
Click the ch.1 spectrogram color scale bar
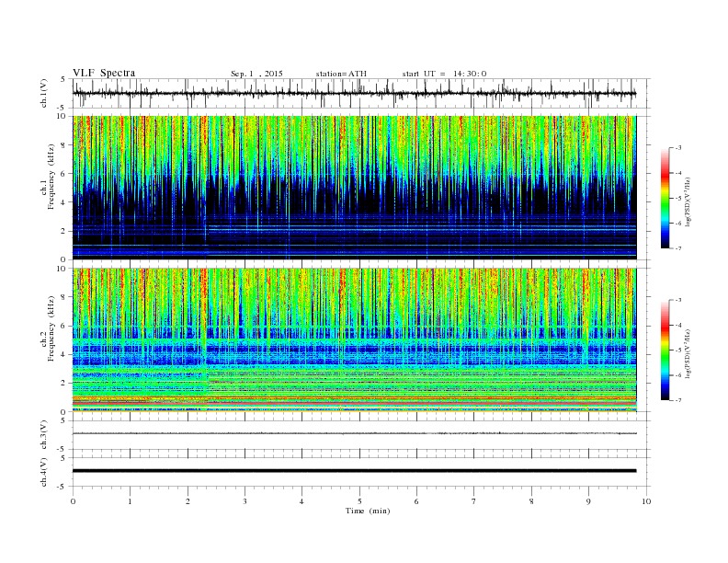click(665, 198)
